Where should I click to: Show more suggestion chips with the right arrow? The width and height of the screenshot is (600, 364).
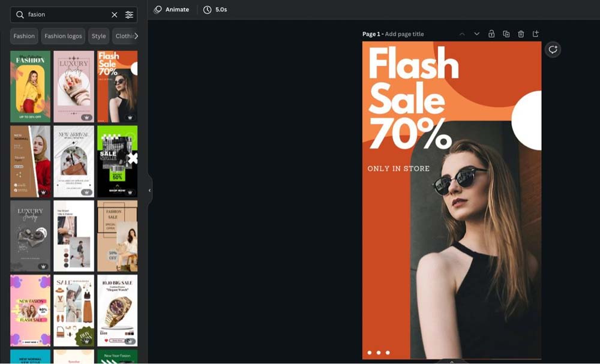[x=136, y=36]
